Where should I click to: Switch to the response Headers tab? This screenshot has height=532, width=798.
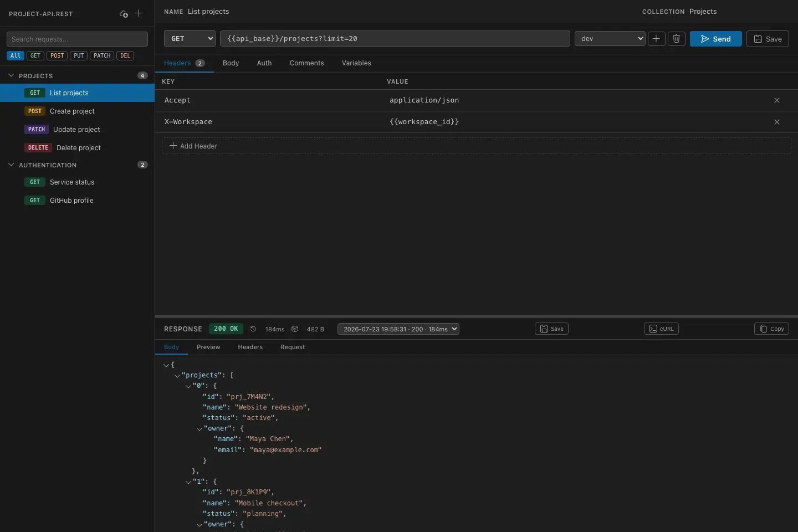(250, 347)
